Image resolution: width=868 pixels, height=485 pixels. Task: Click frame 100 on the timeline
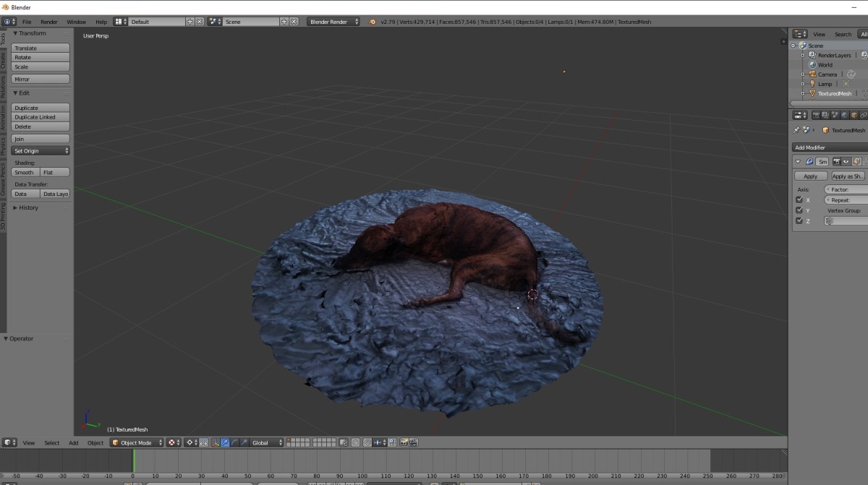[x=363, y=477]
